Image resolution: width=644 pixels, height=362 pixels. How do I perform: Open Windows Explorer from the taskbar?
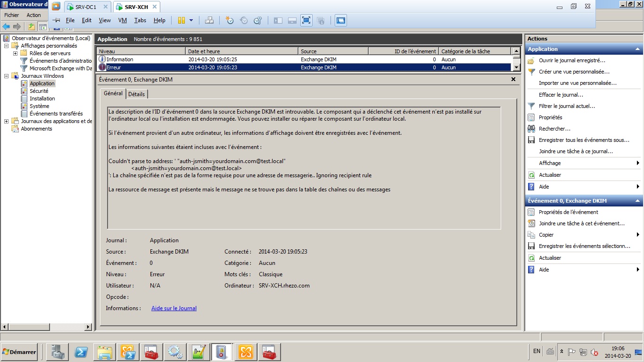coord(105,352)
